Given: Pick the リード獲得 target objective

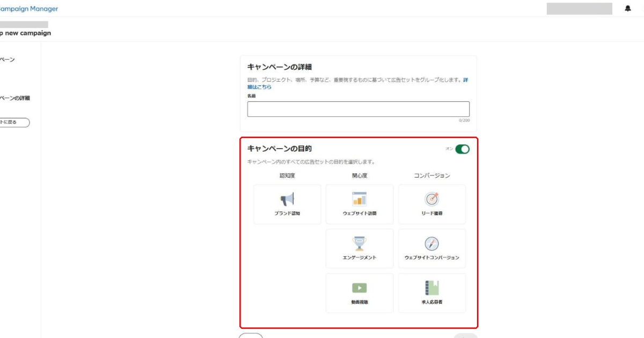Looking at the screenshot, I should coord(432,204).
